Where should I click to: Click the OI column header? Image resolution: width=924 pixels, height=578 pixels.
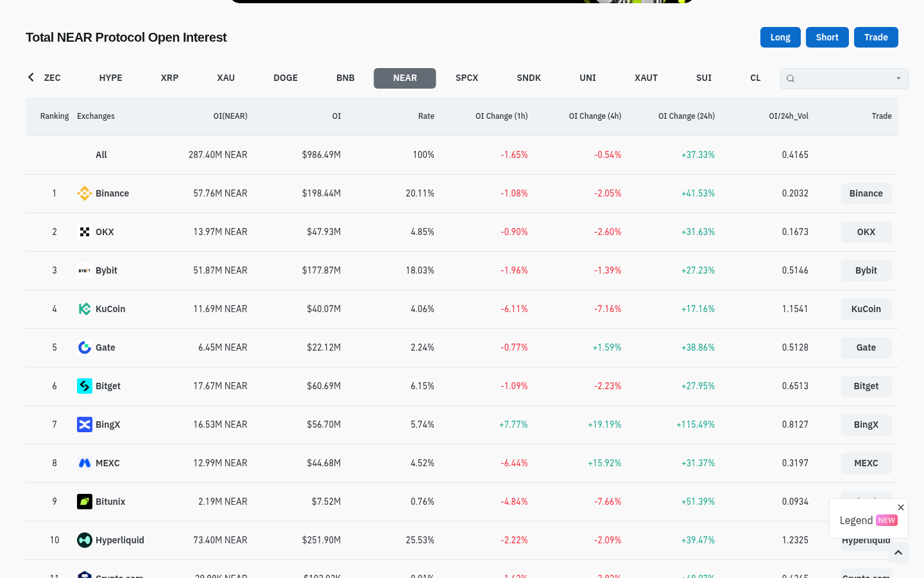click(x=336, y=116)
